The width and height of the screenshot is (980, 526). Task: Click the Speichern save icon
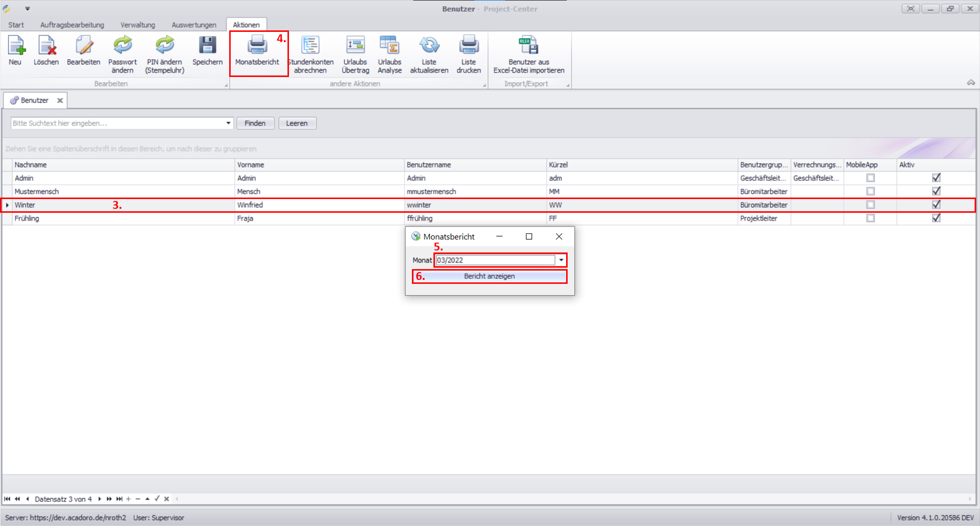pos(207,47)
